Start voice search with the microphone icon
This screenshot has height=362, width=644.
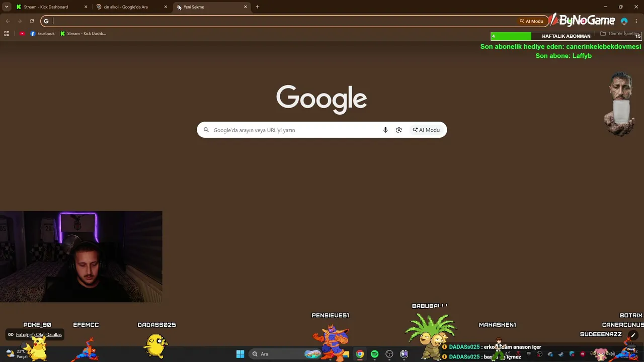point(385,130)
